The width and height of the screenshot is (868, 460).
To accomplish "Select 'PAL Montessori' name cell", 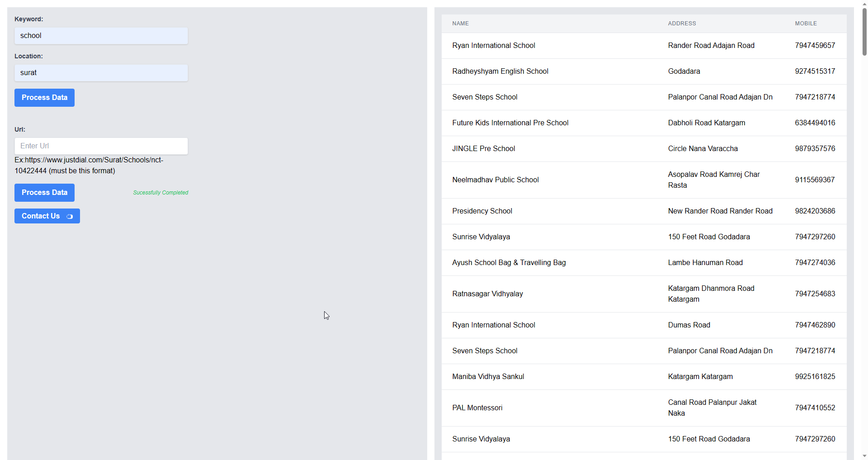I will pyautogui.click(x=477, y=408).
